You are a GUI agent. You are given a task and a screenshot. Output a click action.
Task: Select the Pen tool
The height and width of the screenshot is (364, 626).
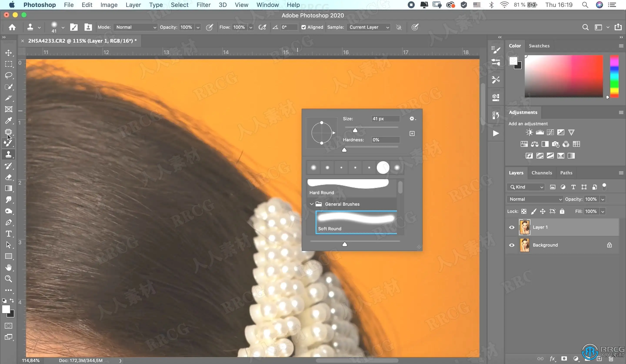8,222
